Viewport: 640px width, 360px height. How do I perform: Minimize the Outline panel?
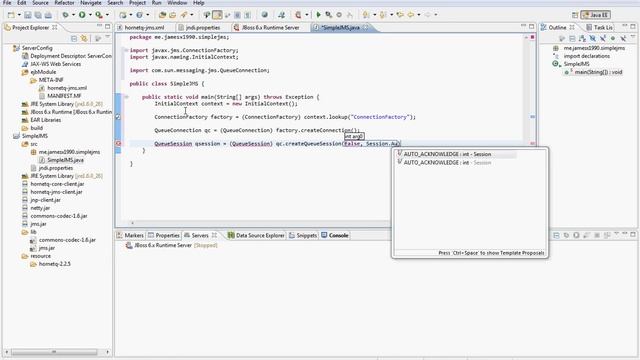(624, 26)
